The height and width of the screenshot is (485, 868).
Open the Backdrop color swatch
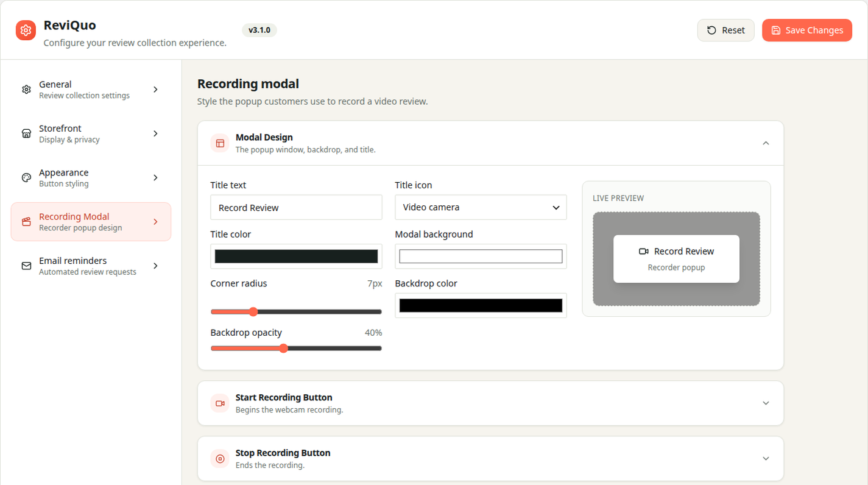481,305
